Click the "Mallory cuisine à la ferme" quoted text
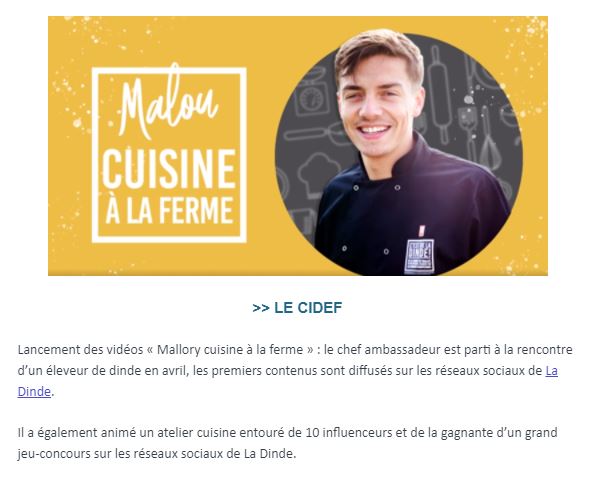594x478 pixels. tap(230, 349)
